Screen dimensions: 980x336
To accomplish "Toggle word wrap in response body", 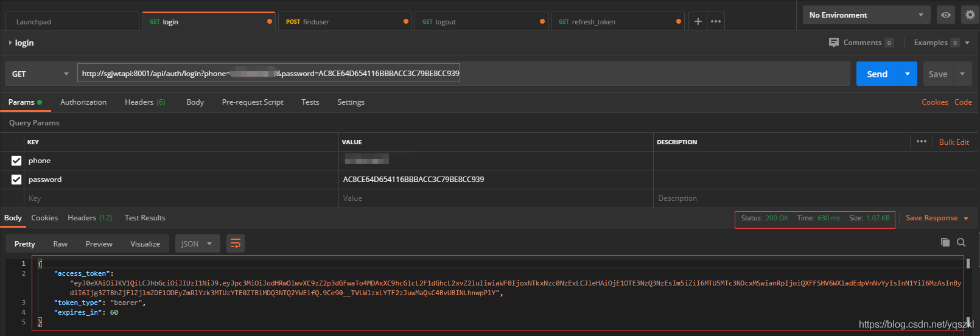I will click(236, 243).
